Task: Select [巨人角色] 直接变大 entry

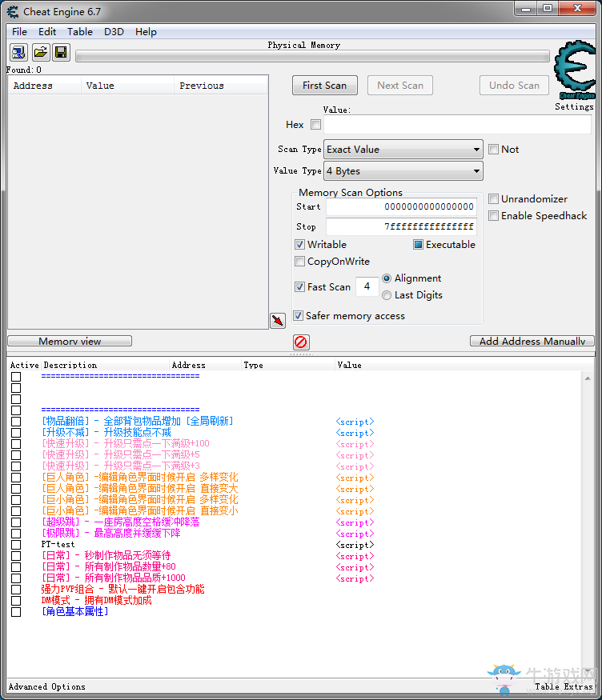Action: (x=140, y=489)
